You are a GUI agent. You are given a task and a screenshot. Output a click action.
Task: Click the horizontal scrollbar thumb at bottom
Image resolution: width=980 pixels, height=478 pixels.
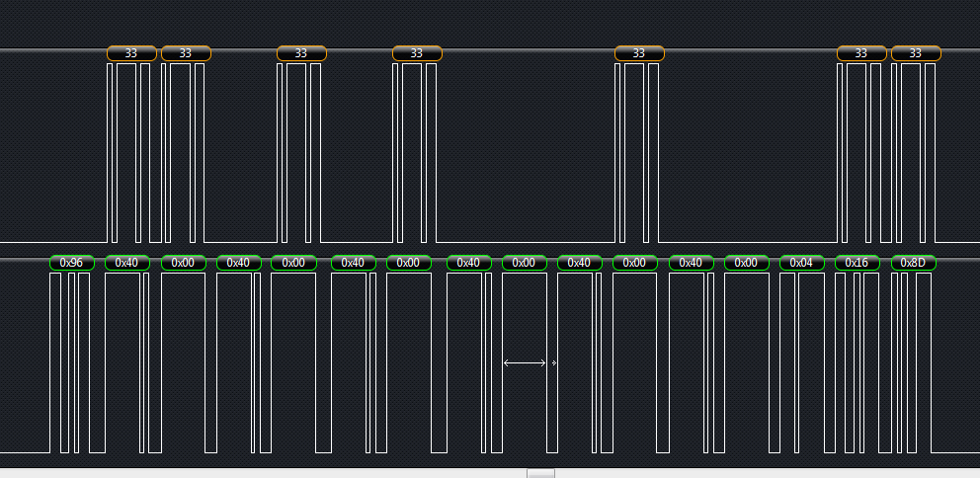point(541,474)
